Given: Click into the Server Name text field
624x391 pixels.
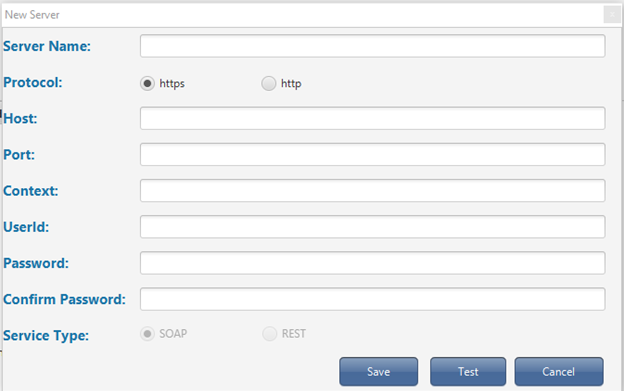Looking at the screenshot, I should [372, 46].
